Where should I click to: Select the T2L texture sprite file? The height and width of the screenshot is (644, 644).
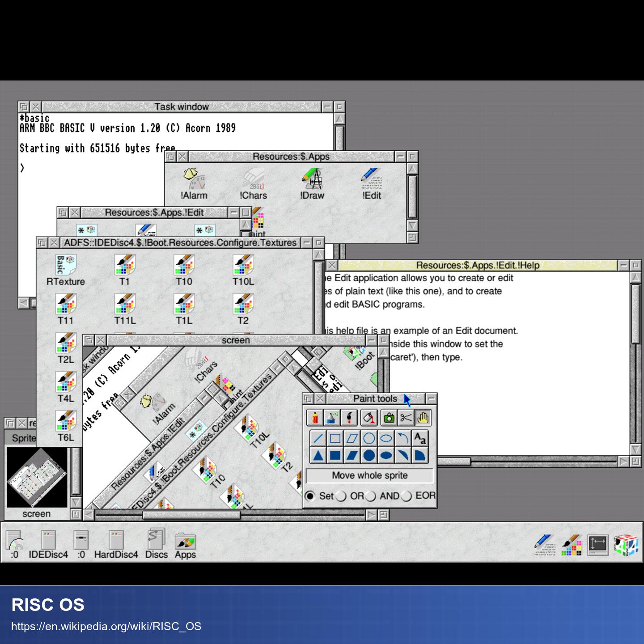click(x=66, y=348)
